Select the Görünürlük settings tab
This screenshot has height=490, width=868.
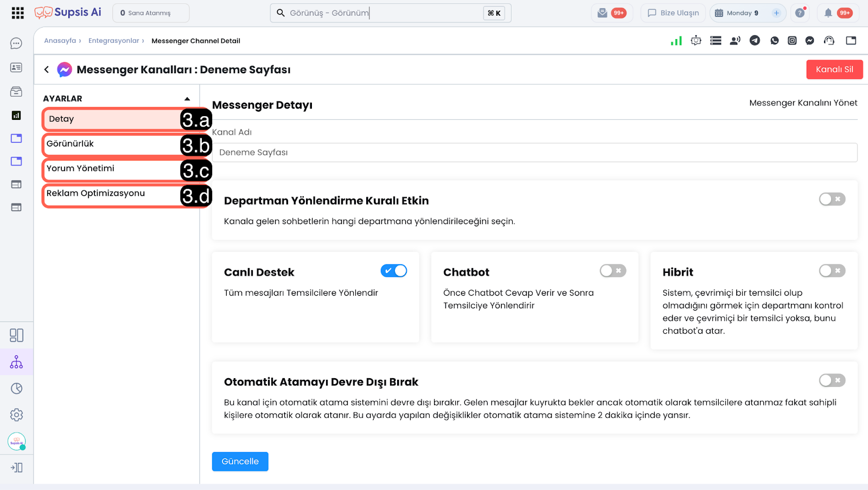(x=111, y=144)
